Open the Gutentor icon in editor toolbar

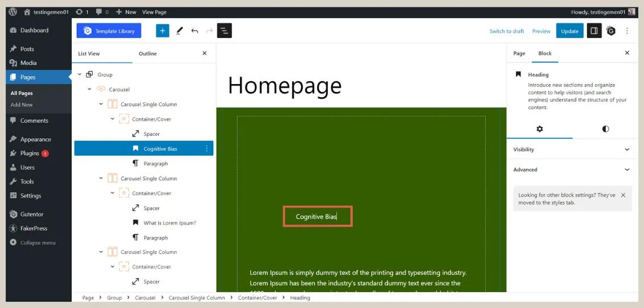click(x=611, y=31)
